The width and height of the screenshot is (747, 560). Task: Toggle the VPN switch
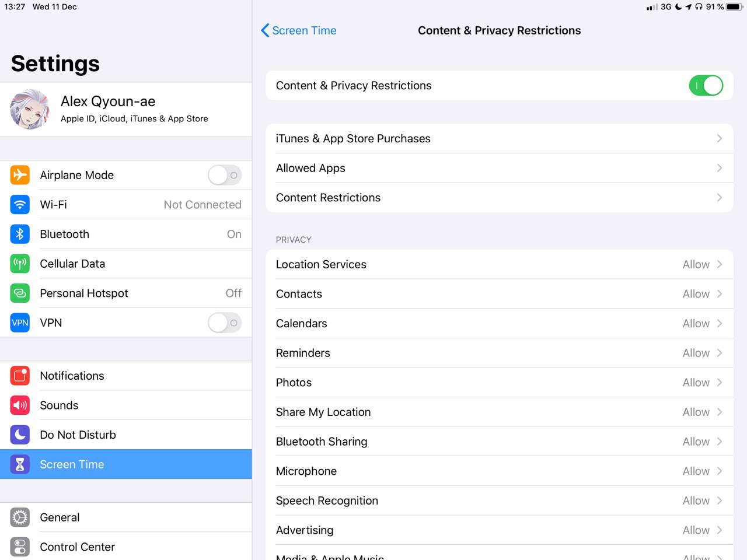tap(225, 323)
